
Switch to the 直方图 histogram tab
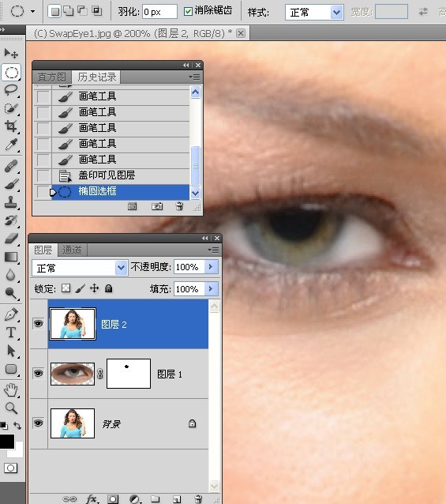click(x=51, y=77)
